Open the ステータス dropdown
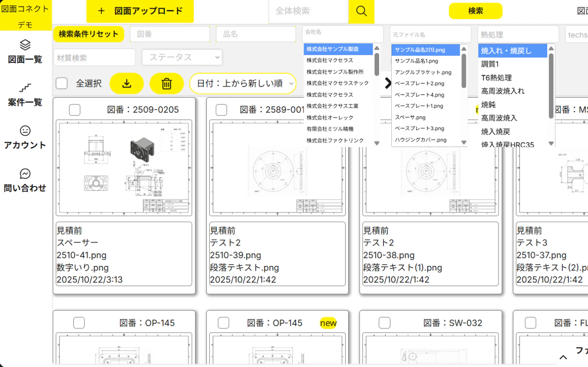Viewport: 588px width, 367px height. pyautogui.click(x=182, y=57)
